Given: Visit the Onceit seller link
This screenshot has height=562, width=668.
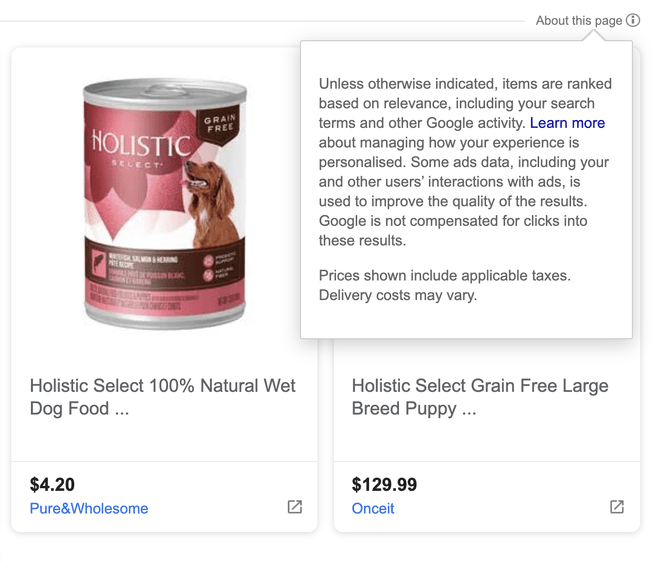Looking at the screenshot, I should pyautogui.click(x=373, y=508).
